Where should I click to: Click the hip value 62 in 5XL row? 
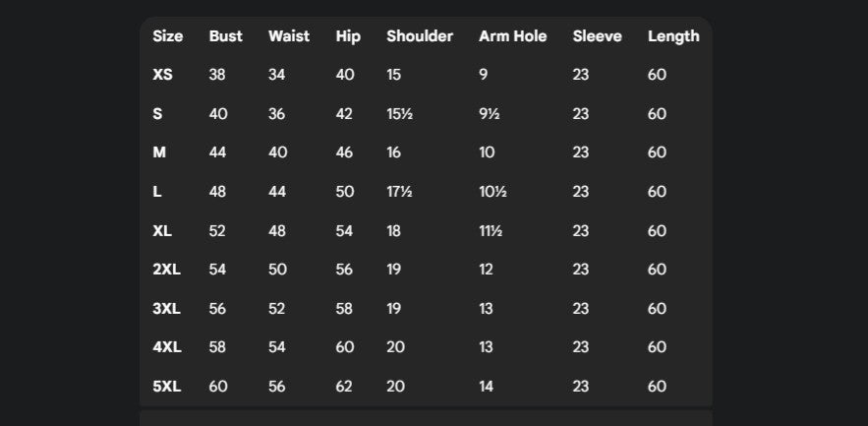(x=344, y=387)
